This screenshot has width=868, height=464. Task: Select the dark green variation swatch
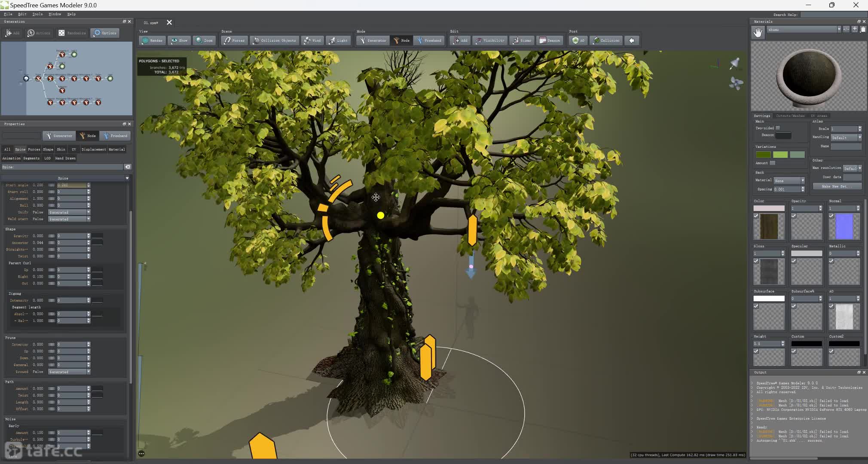[x=763, y=155]
